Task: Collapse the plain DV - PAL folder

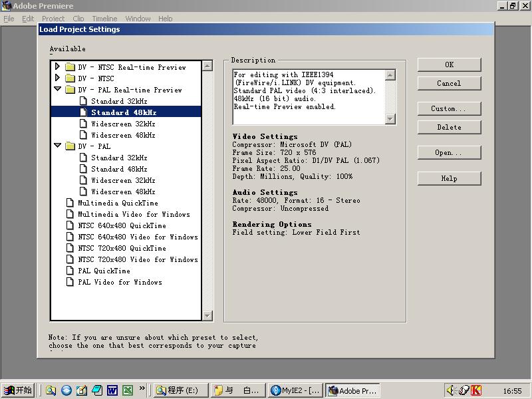Action: click(x=58, y=145)
